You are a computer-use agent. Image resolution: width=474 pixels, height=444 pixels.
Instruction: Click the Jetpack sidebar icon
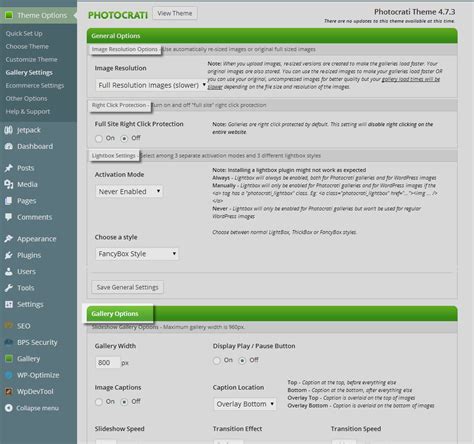[9, 130]
